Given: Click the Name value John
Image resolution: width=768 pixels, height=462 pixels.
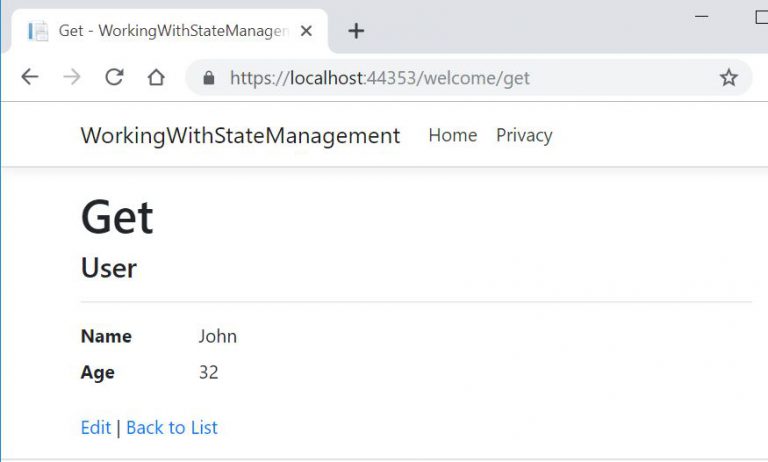Looking at the screenshot, I should [x=217, y=336].
